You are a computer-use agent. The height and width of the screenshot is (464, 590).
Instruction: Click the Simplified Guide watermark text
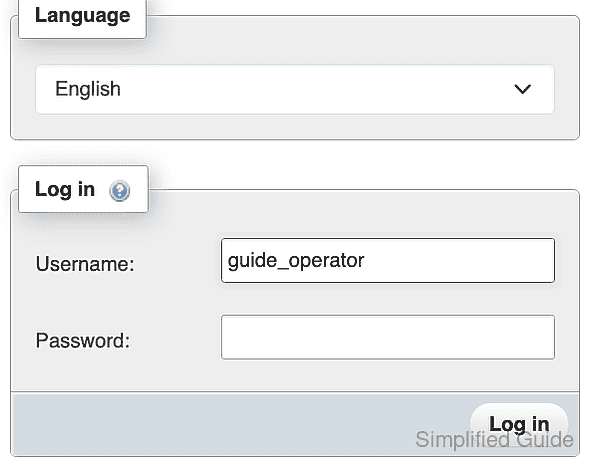[494, 439]
